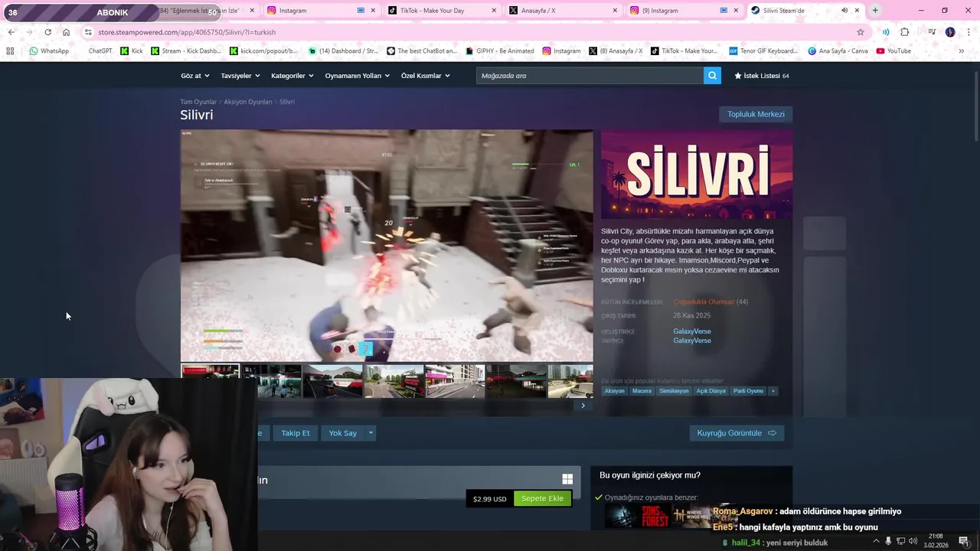Click the Steam store search magnifier button
The height and width of the screenshot is (551, 980).
tap(712, 76)
